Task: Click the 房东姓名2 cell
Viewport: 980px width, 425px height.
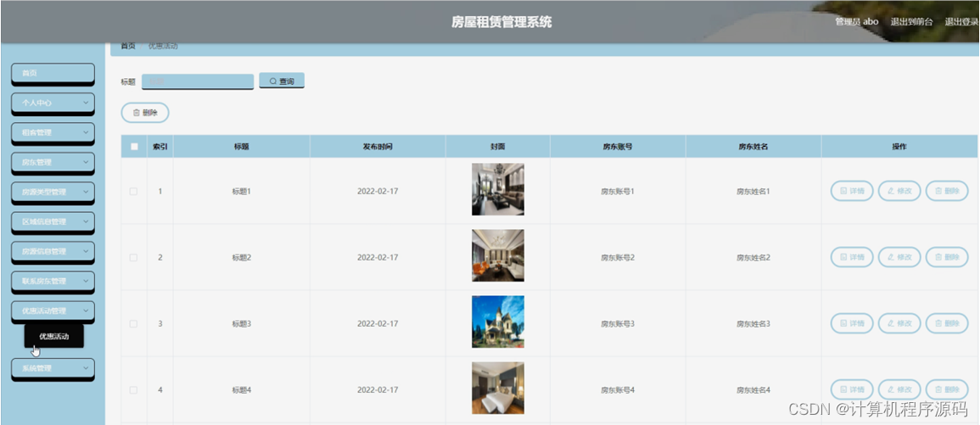Action: (753, 258)
